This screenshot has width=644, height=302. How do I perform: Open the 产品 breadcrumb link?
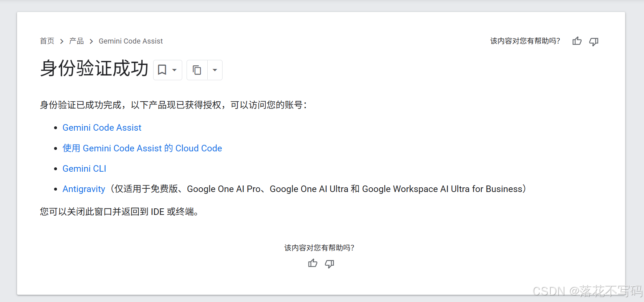(x=77, y=41)
